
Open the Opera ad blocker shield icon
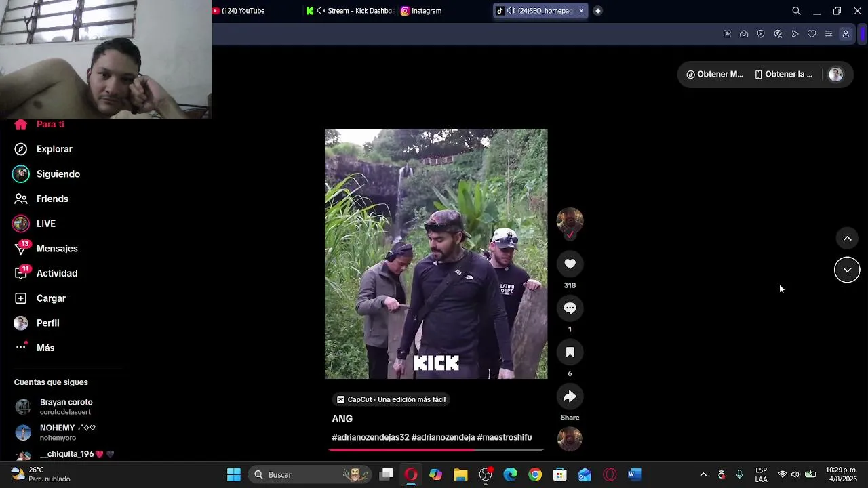761,34
